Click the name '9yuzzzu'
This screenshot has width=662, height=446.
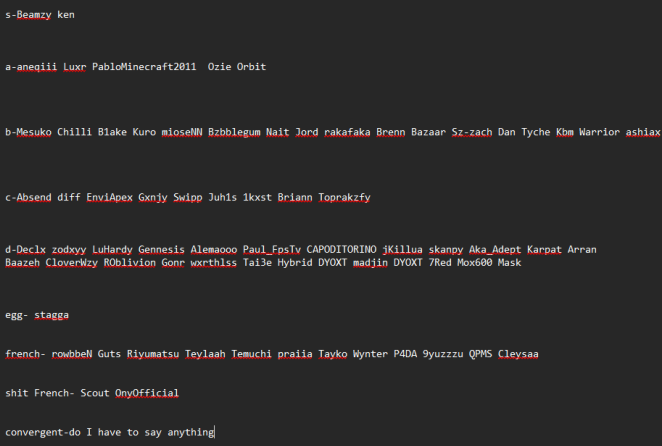443,354
